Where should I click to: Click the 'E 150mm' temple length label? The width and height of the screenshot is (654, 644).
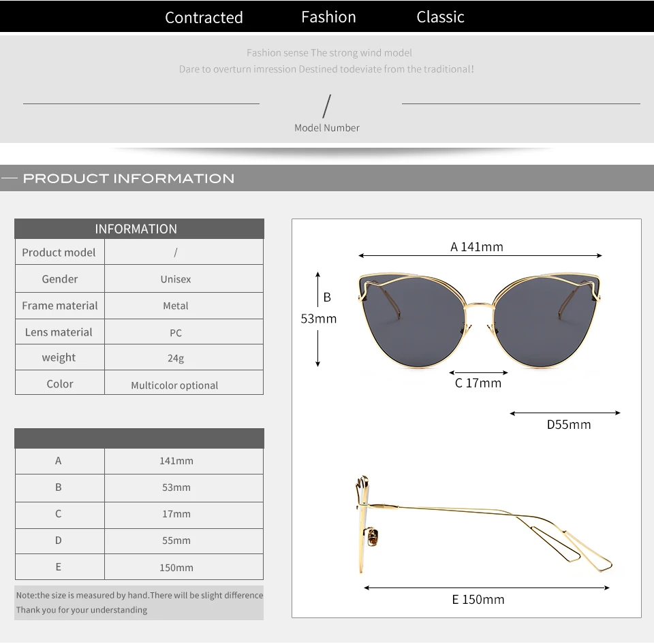pos(478,599)
